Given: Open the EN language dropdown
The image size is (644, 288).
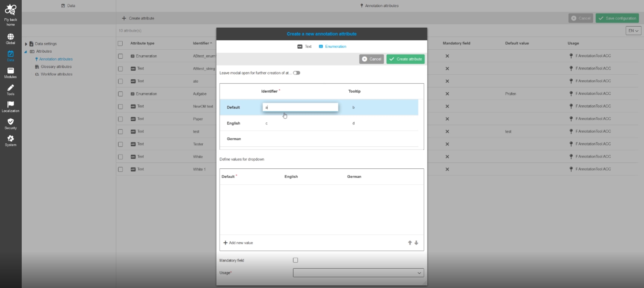Looking at the screenshot, I should tap(634, 31).
